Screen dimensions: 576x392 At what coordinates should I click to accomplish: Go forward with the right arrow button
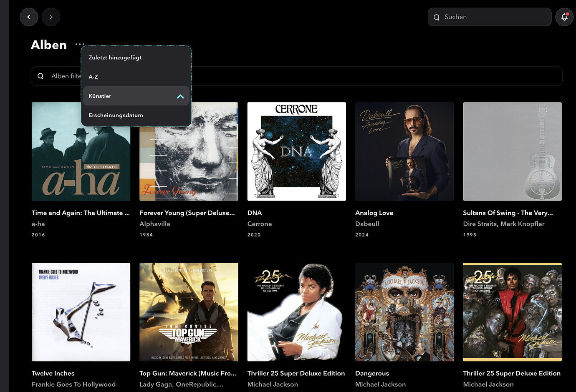tap(51, 17)
